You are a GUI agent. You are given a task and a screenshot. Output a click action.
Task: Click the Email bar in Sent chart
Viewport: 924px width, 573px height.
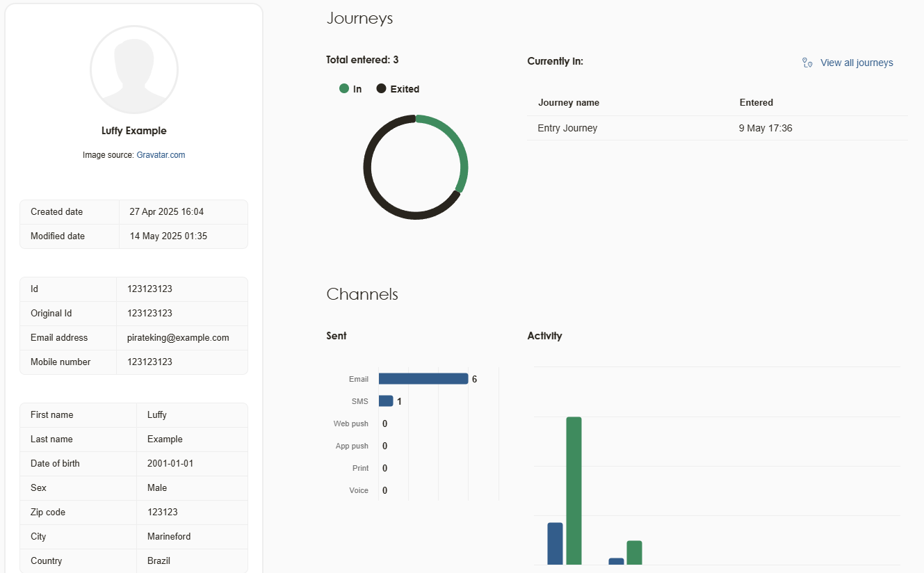point(423,379)
